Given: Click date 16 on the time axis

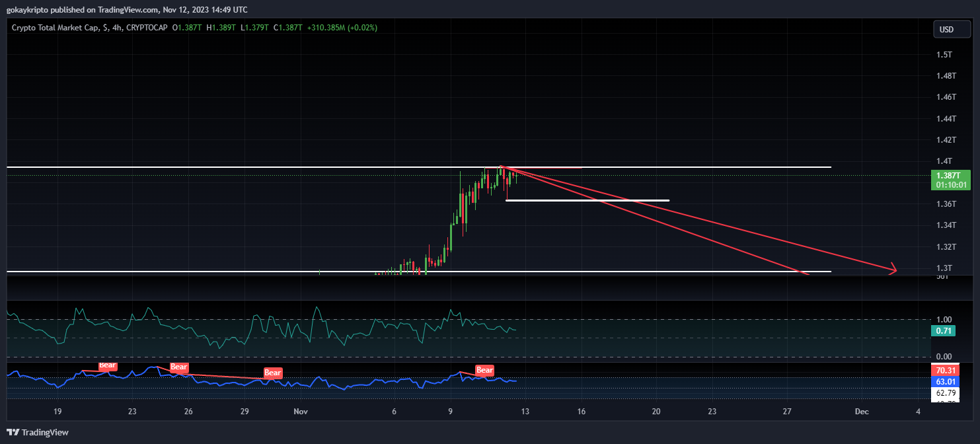Looking at the screenshot, I should pos(581,412).
